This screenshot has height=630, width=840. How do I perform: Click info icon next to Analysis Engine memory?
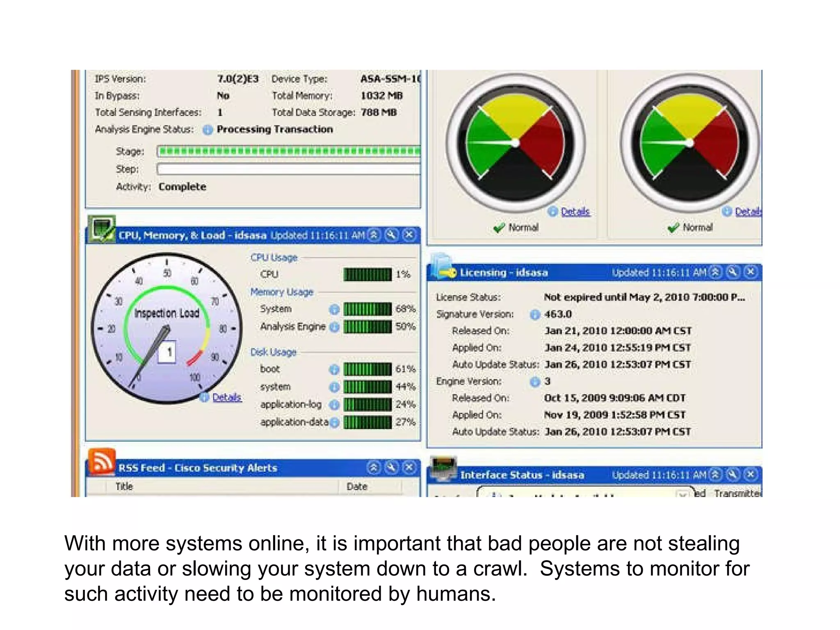tap(334, 327)
